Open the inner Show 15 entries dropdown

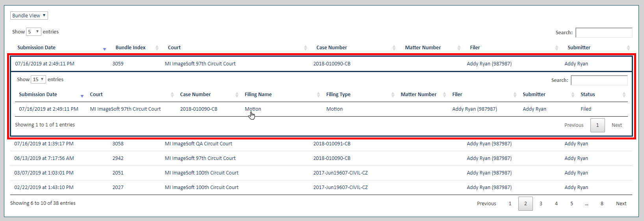click(38, 80)
